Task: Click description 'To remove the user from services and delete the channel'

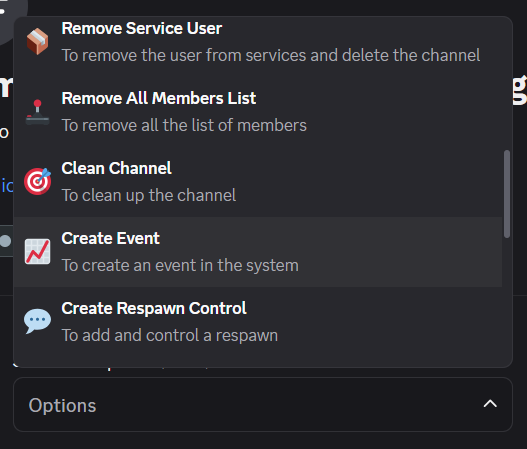Action: (x=271, y=55)
